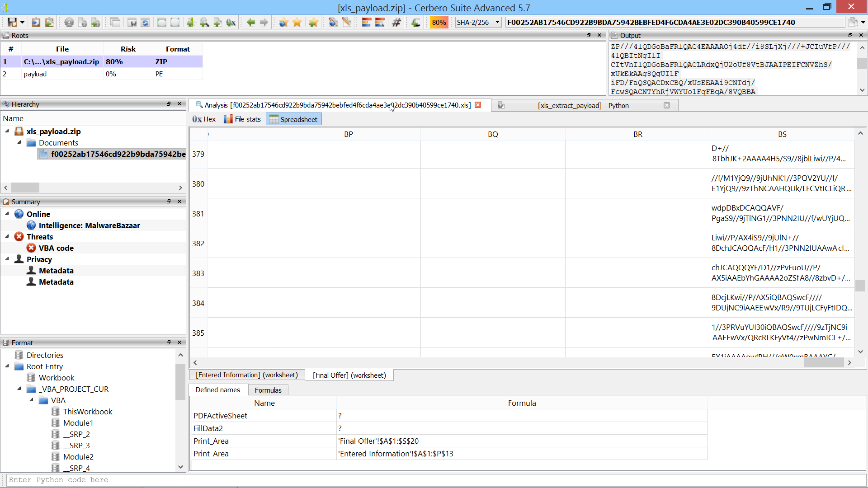868x488 pixels.
Task: Click the clipboard import toolbar icon
Action: click(36, 22)
